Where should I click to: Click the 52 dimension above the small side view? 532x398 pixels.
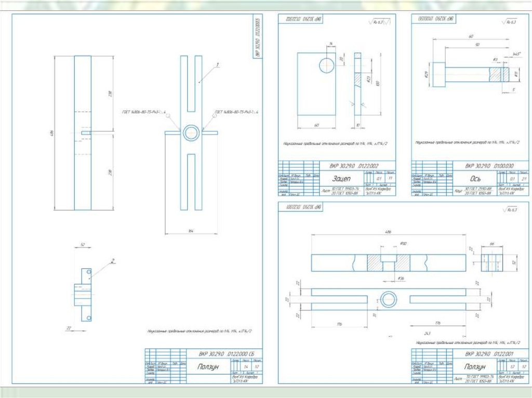coord(83,244)
